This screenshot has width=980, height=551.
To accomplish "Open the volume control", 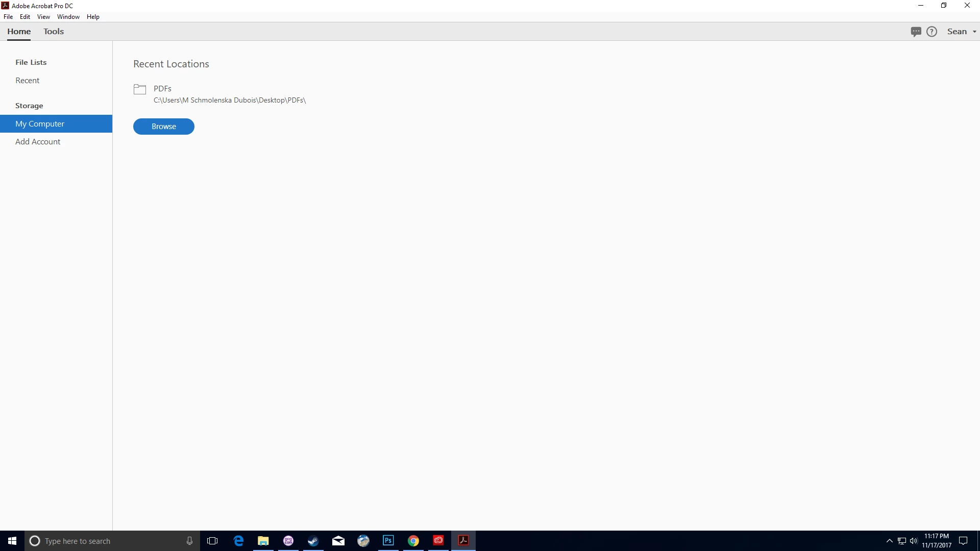I will point(914,541).
